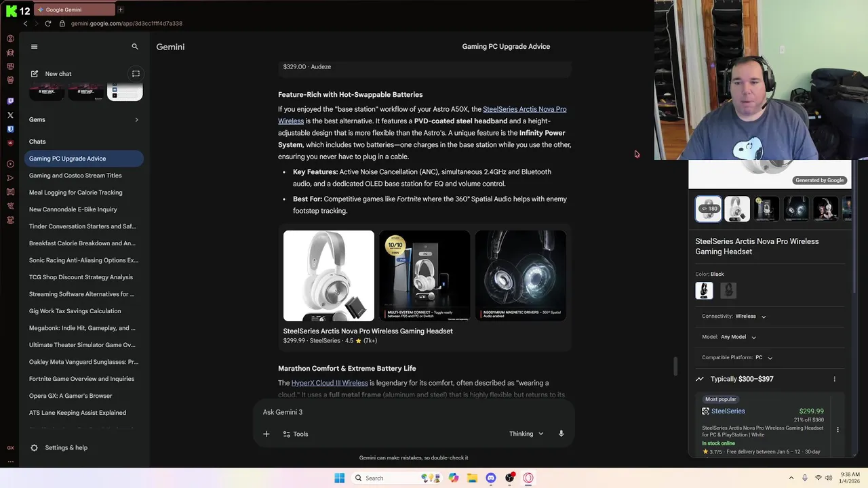Open the Tools menu in prompt box

coord(296,434)
